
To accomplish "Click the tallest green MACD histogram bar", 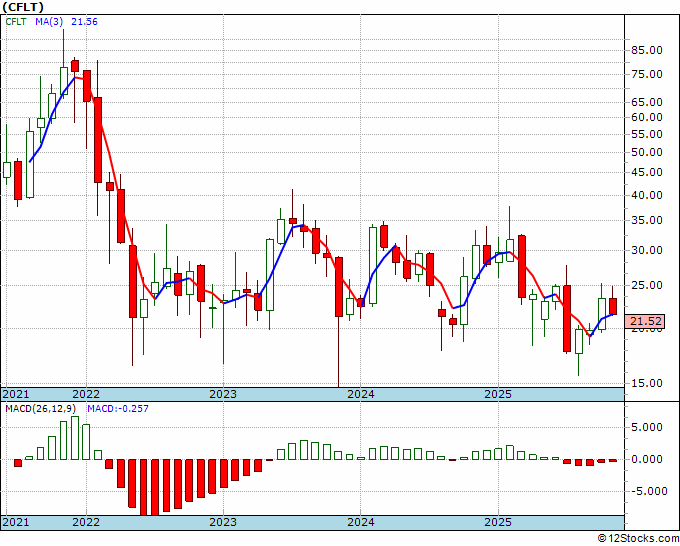I will 75,438.
